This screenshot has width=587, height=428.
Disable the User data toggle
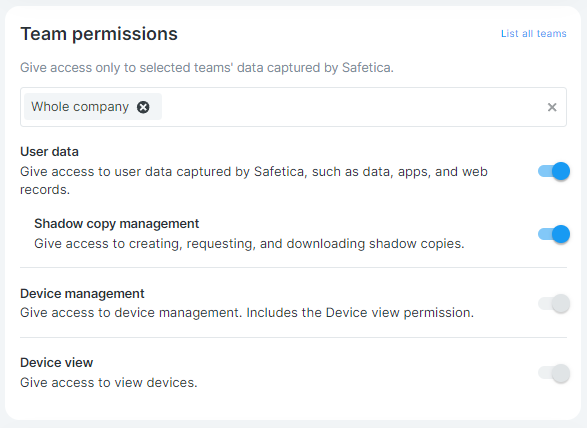point(554,171)
